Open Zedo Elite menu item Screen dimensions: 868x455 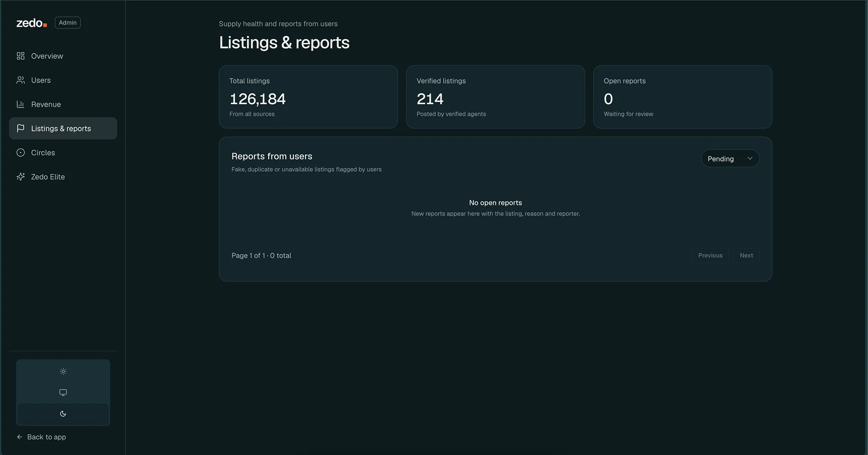pos(63,177)
